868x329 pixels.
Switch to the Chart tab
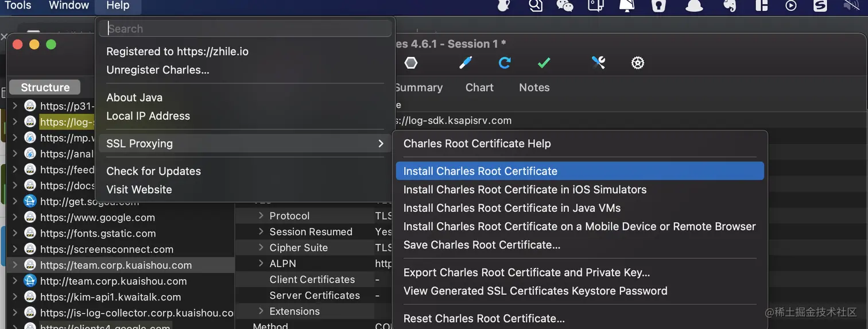479,87
